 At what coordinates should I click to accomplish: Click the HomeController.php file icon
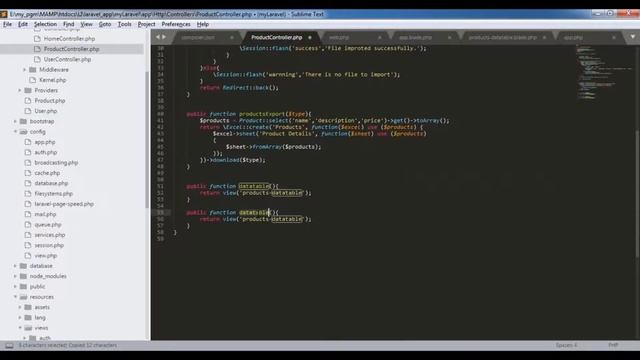[37, 39]
